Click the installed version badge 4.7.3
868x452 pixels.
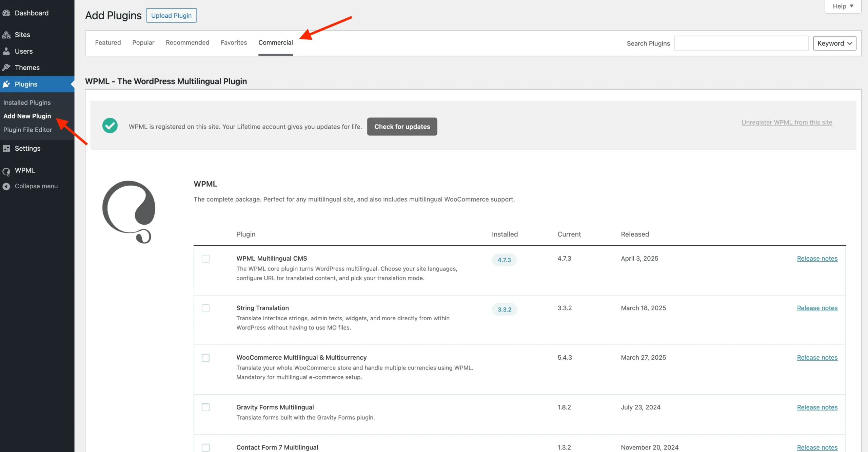click(x=504, y=260)
